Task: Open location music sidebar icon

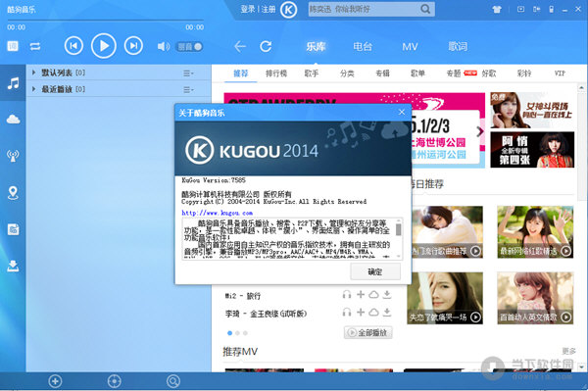Action: click(13, 192)
